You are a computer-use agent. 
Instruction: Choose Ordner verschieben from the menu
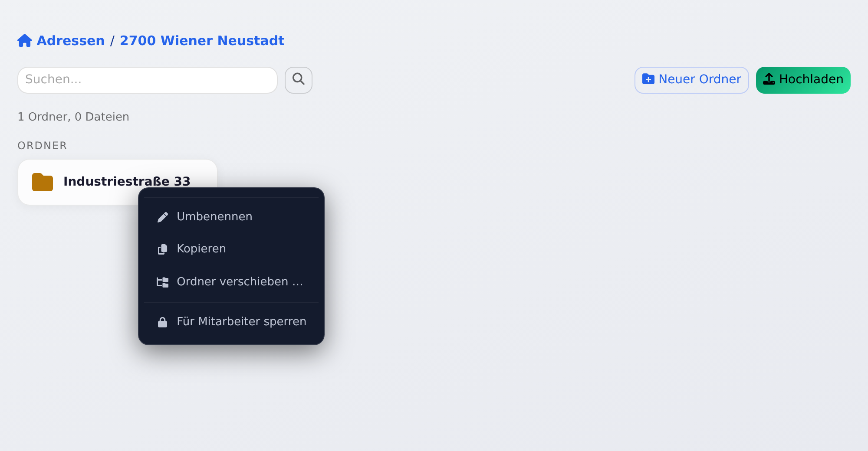[x=231, y=282]
